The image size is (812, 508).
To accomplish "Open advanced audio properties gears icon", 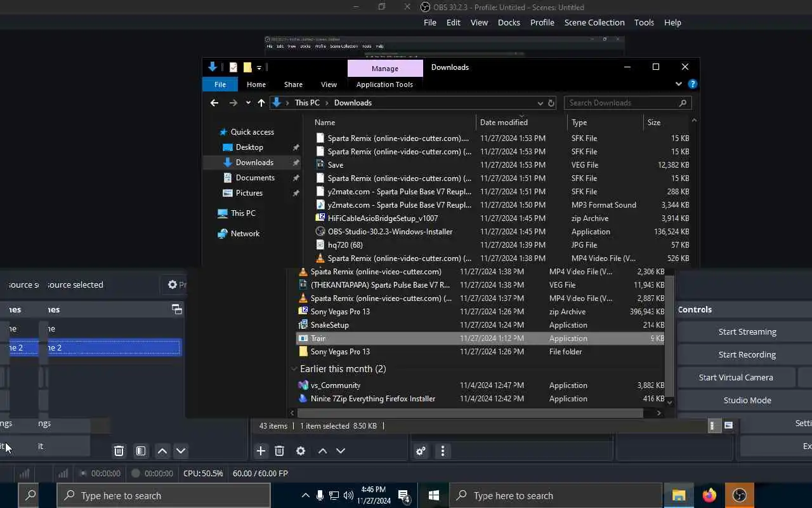I will coord(421,451).
